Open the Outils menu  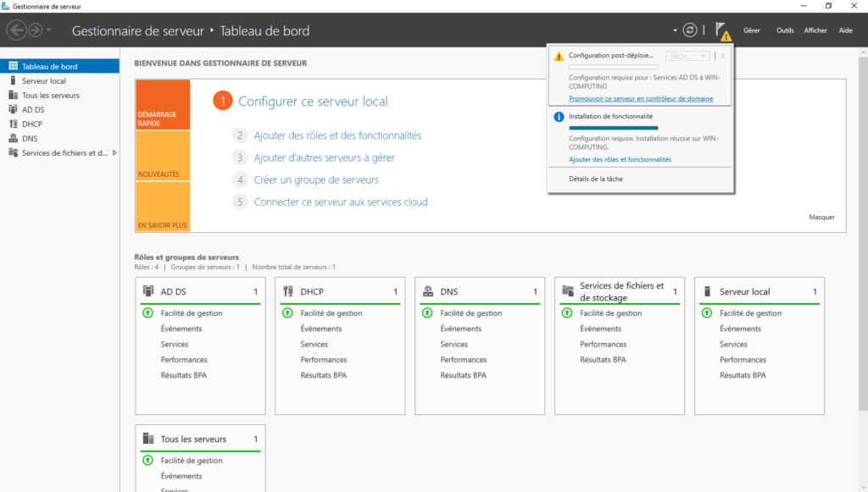tap(785, 30)
